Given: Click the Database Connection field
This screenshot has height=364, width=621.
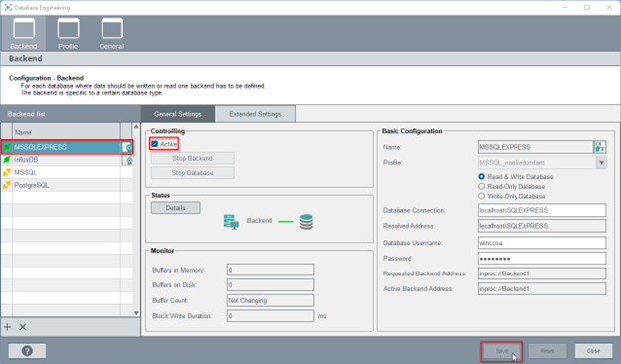Looking at the screenshot, I should click(541, 210).
